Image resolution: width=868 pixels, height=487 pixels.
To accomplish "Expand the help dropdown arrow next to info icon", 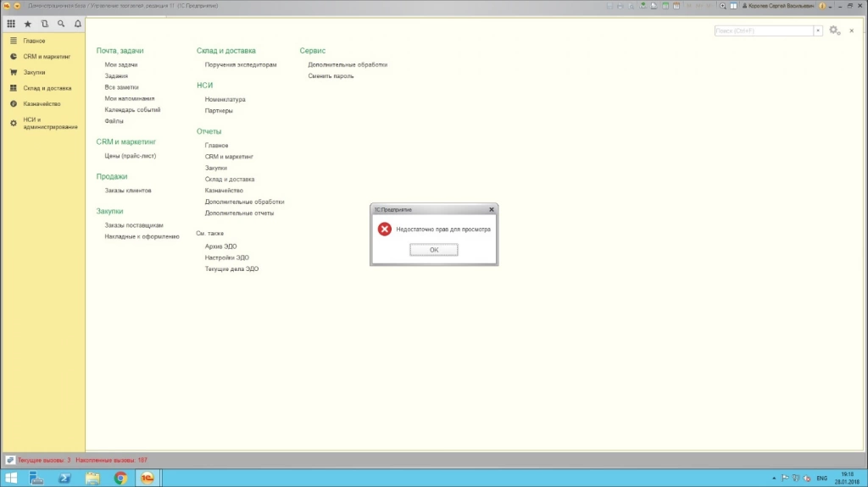I will (x=830, y=6).
